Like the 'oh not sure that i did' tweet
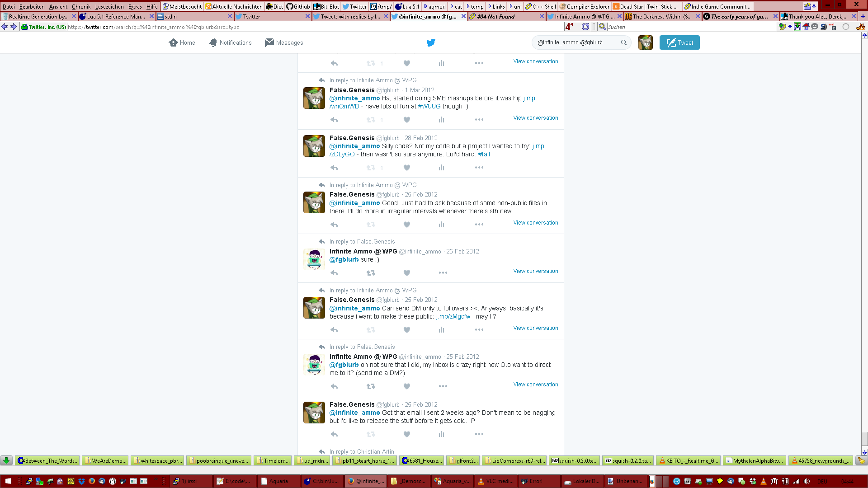 407,386
